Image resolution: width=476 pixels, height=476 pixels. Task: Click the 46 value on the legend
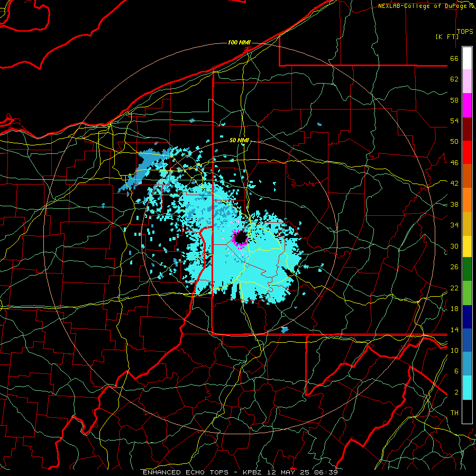(454, 163)
